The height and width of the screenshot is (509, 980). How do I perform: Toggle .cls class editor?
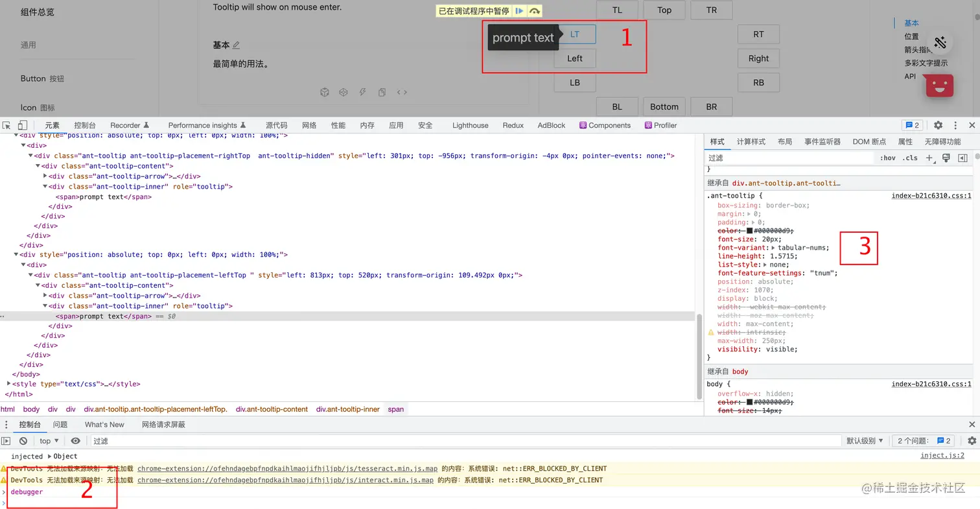pos(910,158)
